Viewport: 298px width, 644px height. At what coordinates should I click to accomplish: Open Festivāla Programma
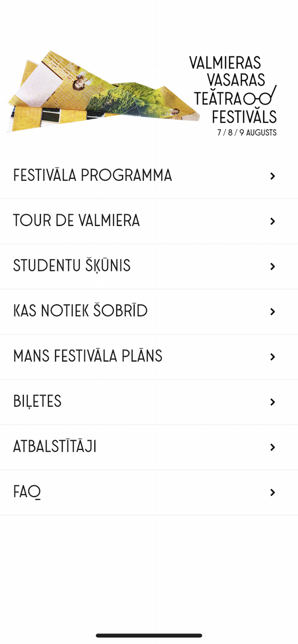[92, 175]
